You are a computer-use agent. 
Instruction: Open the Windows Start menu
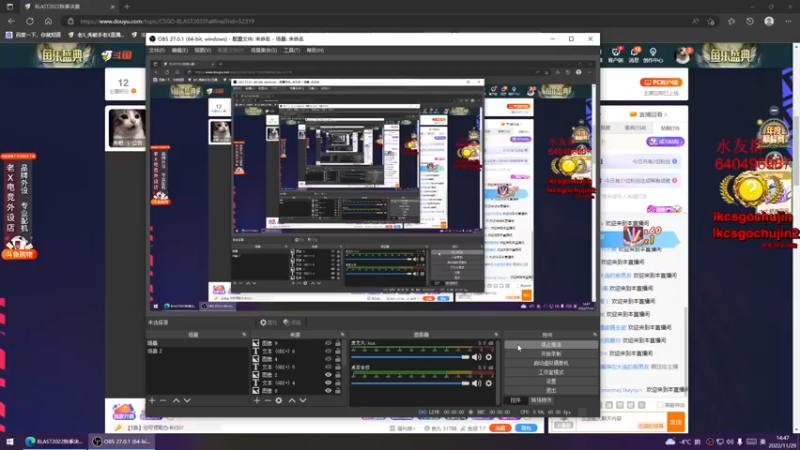(9, 442)
